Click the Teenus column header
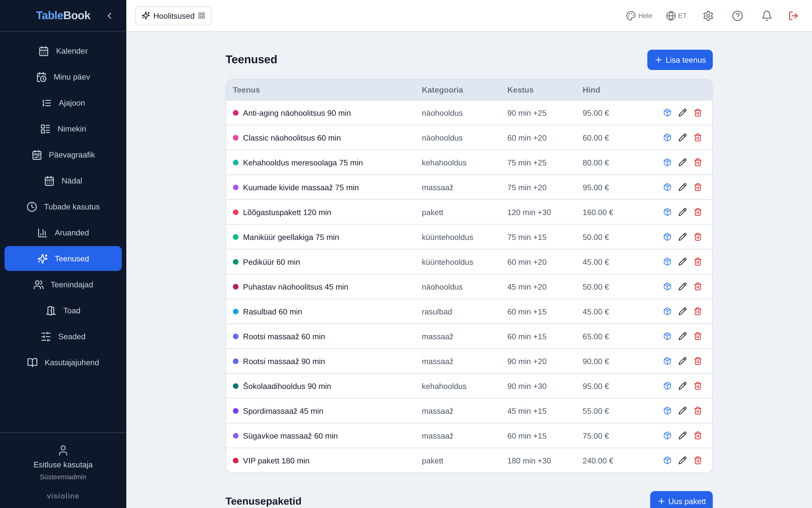 click(246, 90)
